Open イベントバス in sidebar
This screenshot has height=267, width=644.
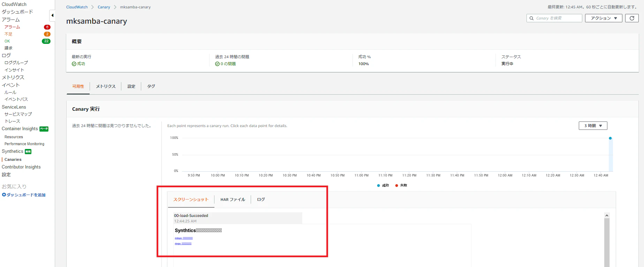(16, 99)
